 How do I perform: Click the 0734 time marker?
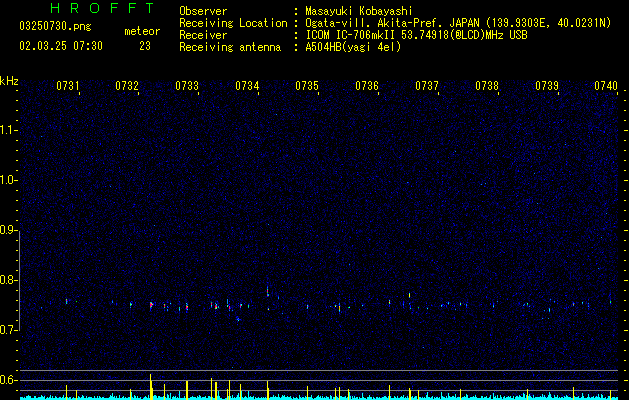[247, 86]
